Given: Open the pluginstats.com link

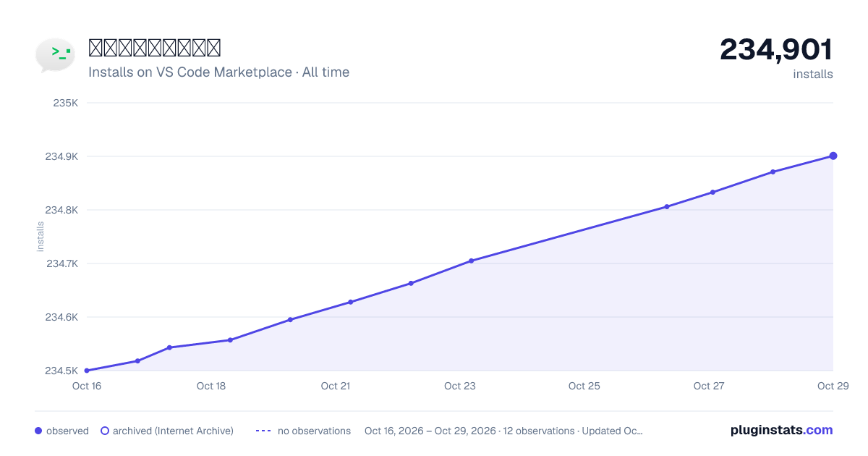Looking at the screenshot, I should point(781,430).
